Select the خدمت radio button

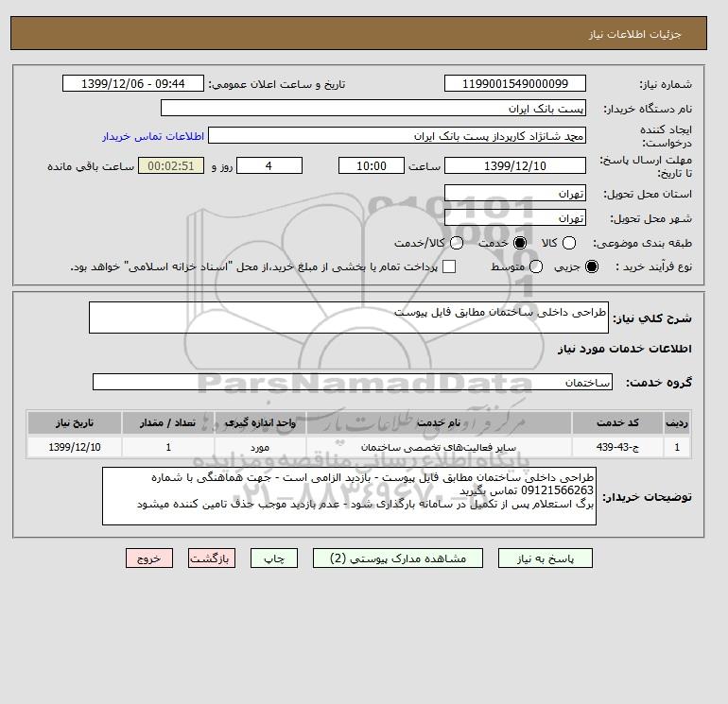click(520, 243)
